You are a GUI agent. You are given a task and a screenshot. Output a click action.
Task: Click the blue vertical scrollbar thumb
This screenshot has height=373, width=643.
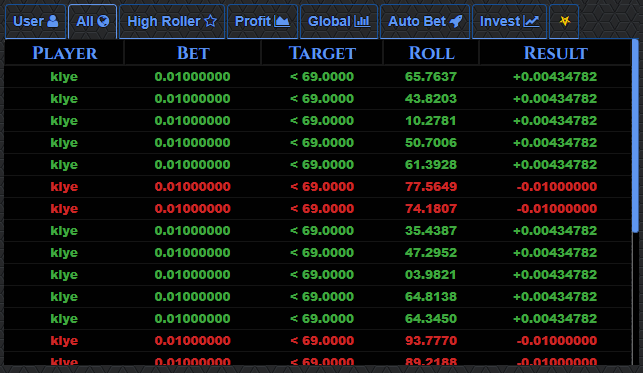coord(635,135)
